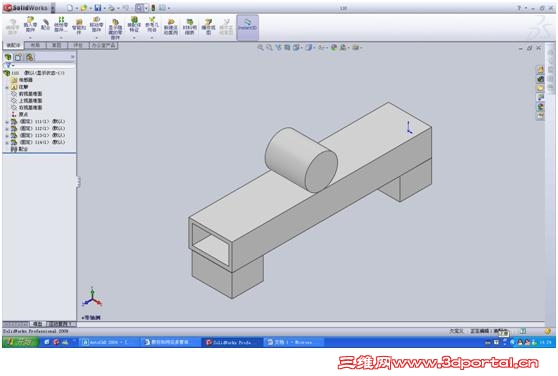
Task: Switch to the 草图 ribbon tab
Action: click(x=57, y=45)
